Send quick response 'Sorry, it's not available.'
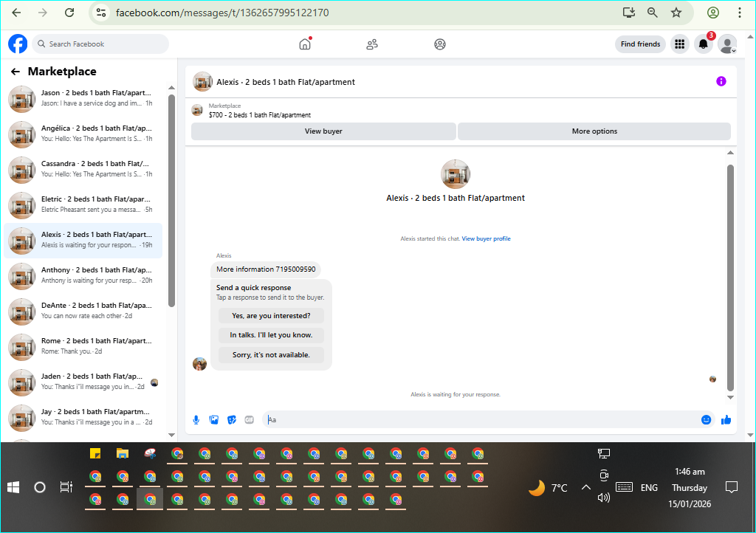 [x=271, y=354]
